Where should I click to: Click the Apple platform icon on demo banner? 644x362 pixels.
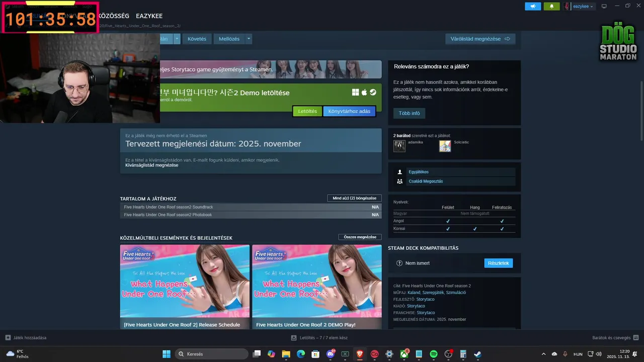click(364, 93)
